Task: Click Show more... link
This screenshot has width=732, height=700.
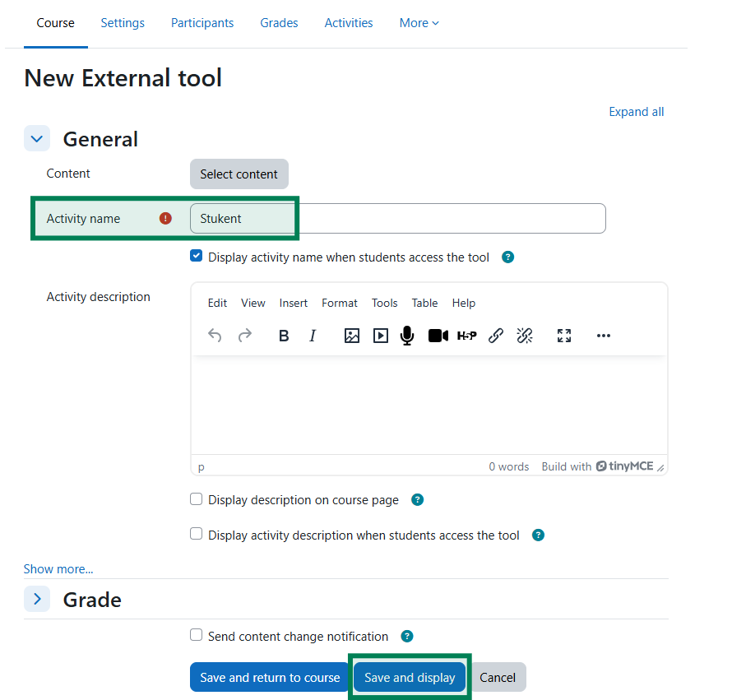Action: coord(58,568)
